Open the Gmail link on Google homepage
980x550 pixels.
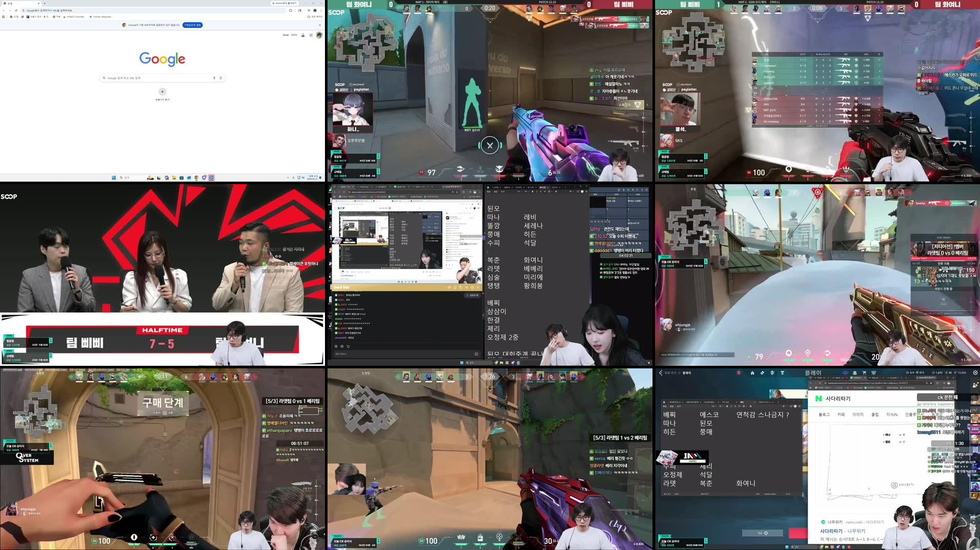click(286, 35)
